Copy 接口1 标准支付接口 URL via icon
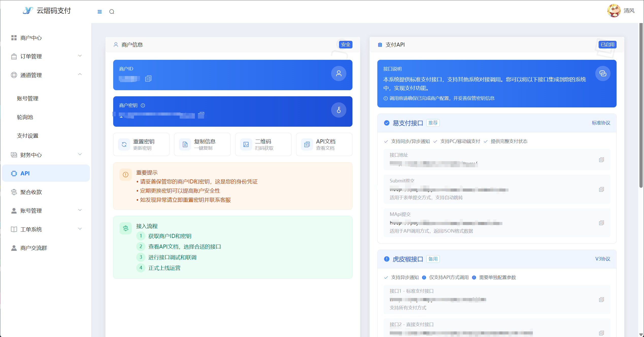The width and height of the screenshot is (644, 337). tap(601, 300)
